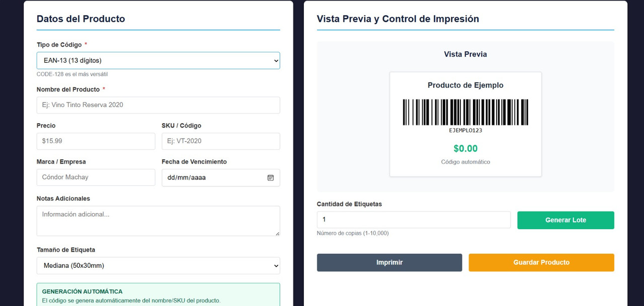Grab the Notas Adicionales resize handle

pyautogui.click(x=277, y=233)
